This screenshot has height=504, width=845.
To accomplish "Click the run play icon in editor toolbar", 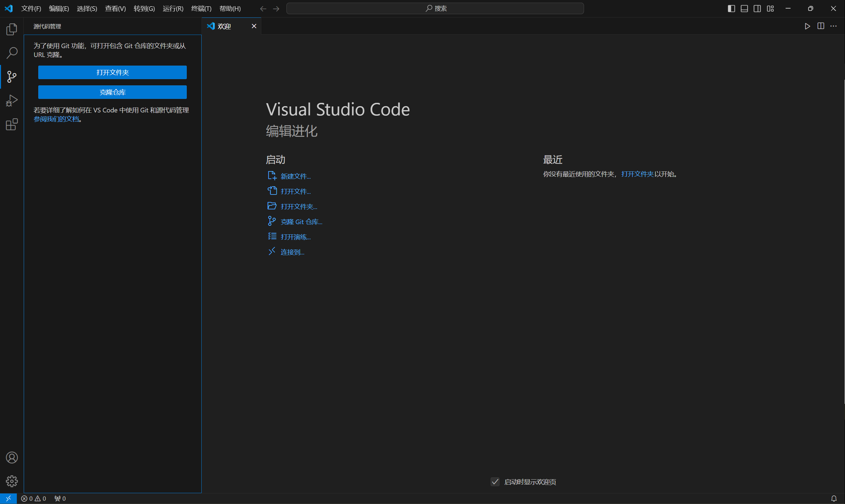I will coord(808,26).
